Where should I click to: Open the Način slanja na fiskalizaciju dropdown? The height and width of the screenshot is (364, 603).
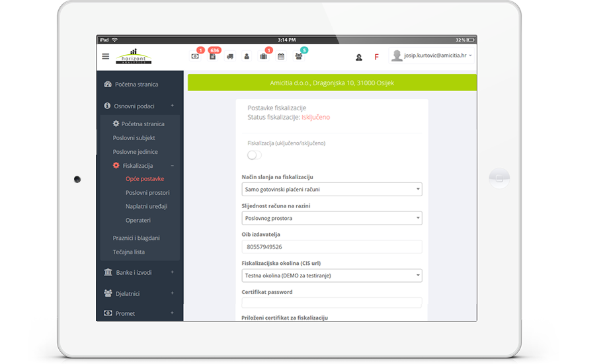point(331,190)
